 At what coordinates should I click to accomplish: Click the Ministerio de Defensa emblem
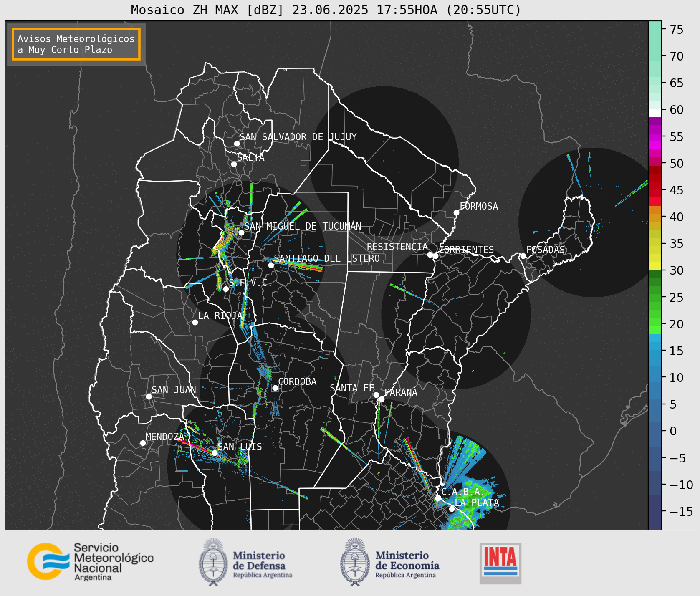click(213, 562)
